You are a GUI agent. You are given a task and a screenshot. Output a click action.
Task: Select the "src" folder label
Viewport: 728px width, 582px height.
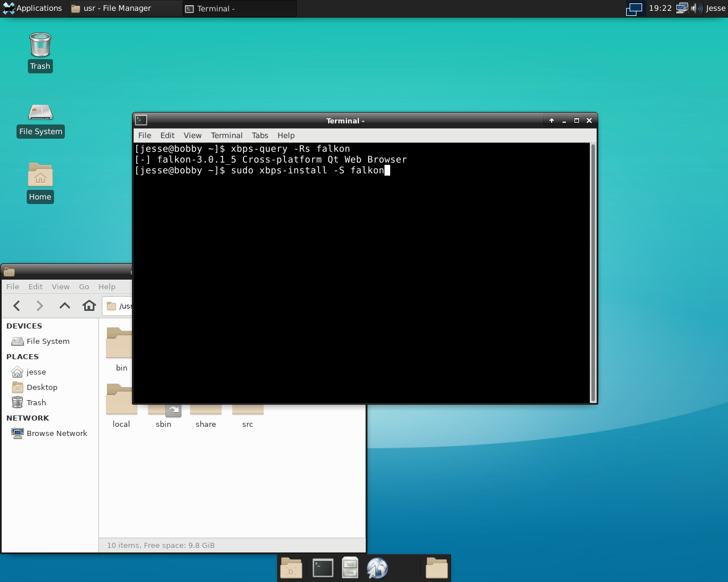tap(247, 424)
